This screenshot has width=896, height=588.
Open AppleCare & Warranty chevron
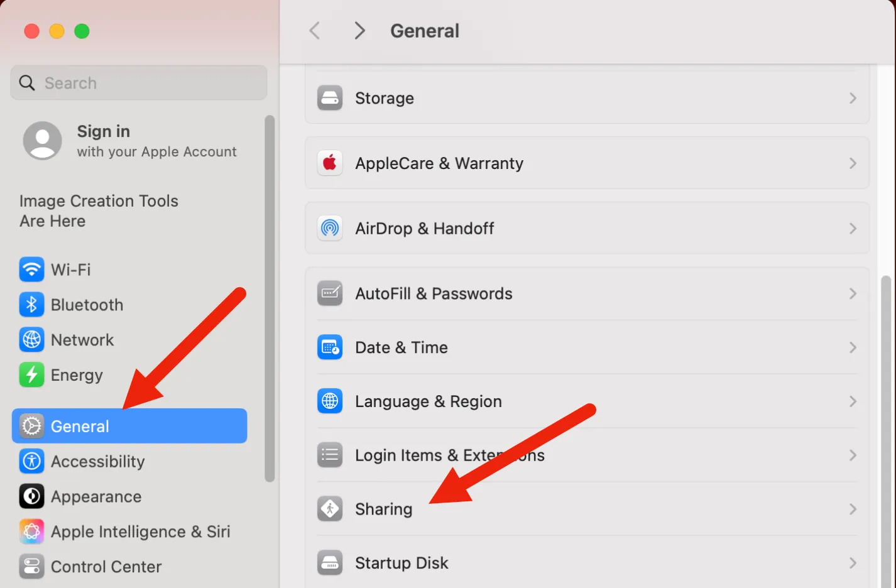tap(853, 163)
